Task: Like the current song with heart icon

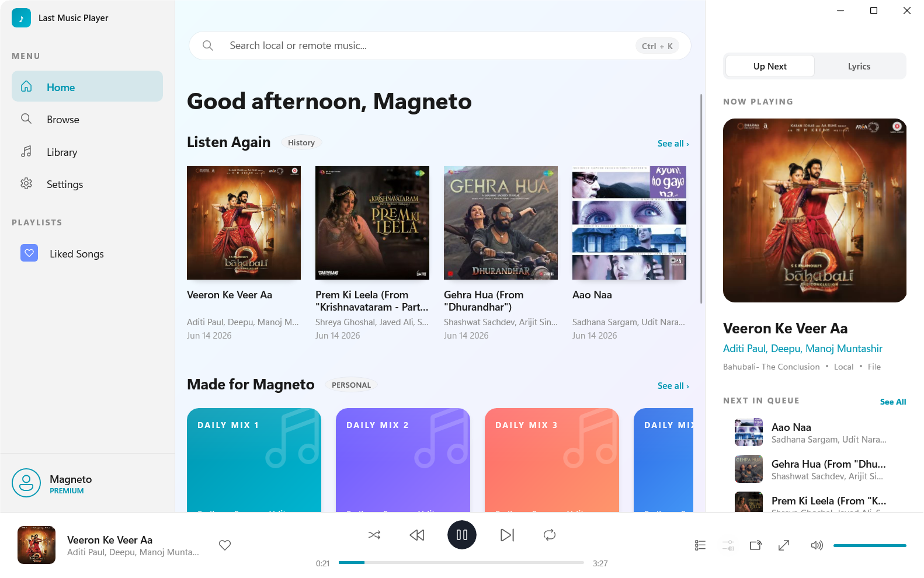Action: pyautogui.click(x=225, y=545)
